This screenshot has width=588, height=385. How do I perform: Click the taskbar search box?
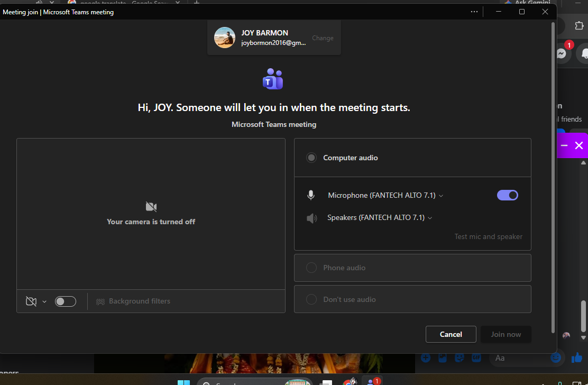(255, 382)
